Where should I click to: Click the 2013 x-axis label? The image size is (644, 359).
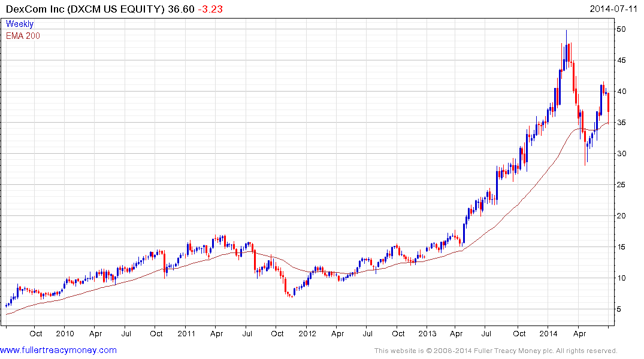point(427,333)
